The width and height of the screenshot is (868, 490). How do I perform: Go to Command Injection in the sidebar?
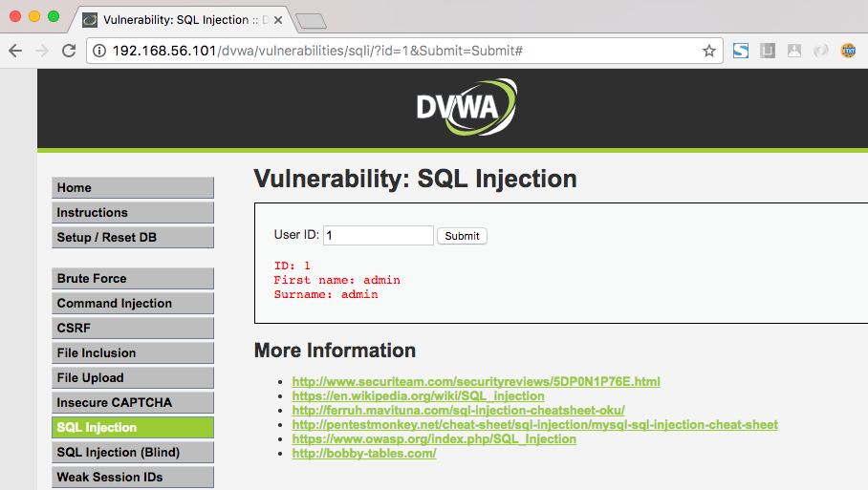133,304
